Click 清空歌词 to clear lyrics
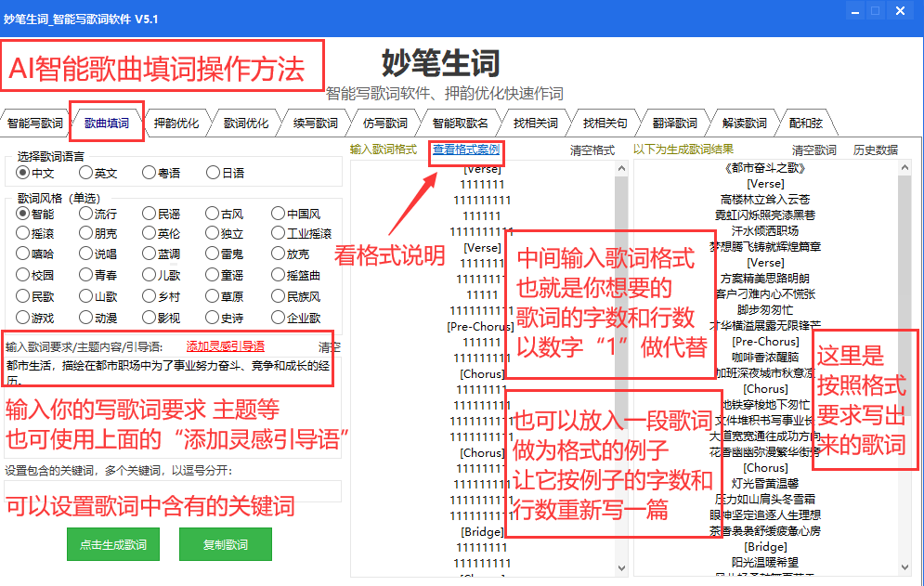 click(x=813, y=150)
